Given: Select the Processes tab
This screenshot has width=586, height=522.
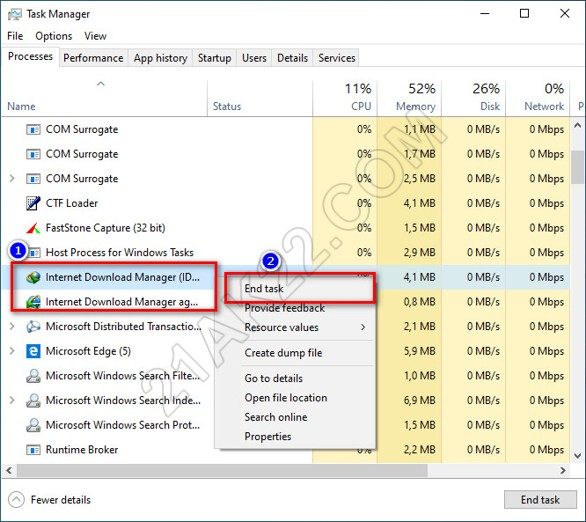Looking at the screenshot, I should (x=30, y=56).
